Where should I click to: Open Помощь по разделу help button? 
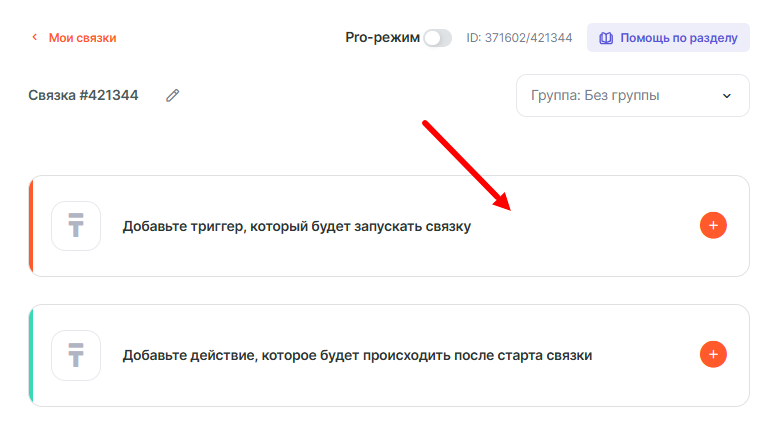coord(668,38)
